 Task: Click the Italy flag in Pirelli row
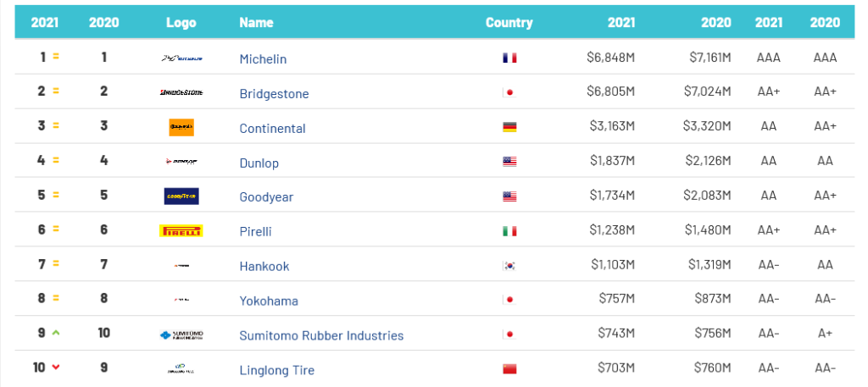(509, 231)
